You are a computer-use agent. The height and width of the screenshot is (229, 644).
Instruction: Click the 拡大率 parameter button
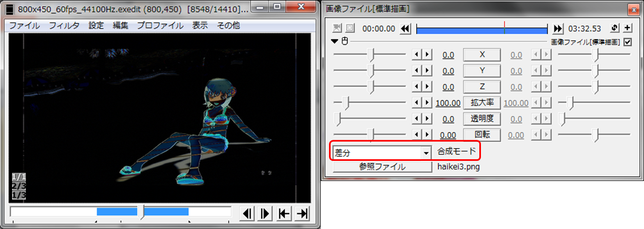tap(481, 103)
